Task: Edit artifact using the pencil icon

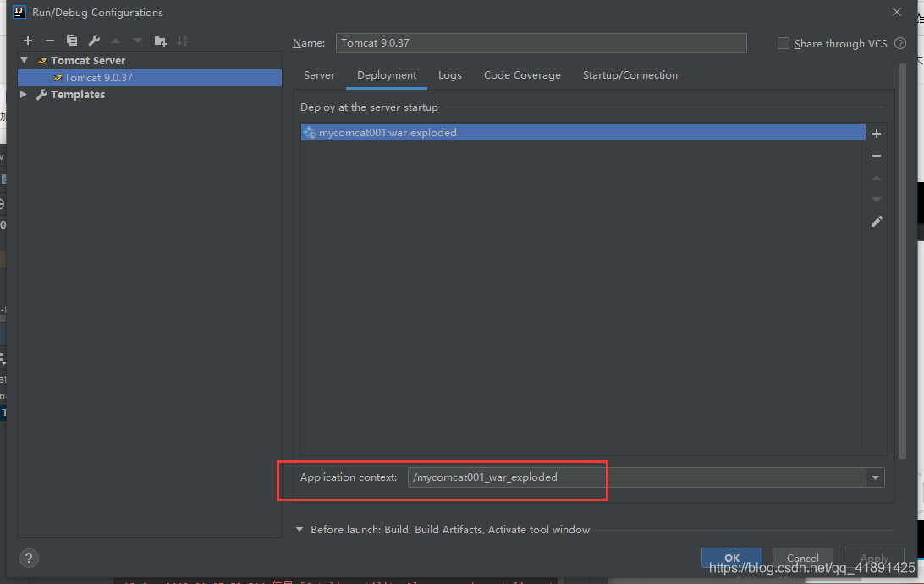Action: 877,222
